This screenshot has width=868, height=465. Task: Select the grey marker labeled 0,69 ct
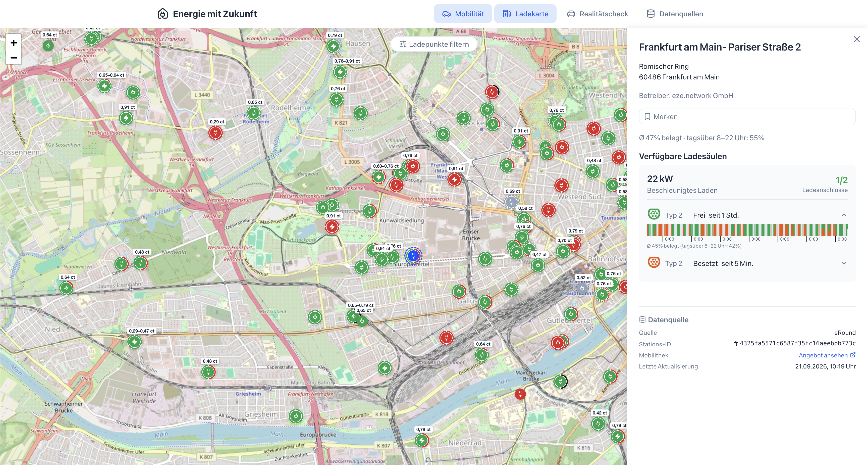[511, 202]
